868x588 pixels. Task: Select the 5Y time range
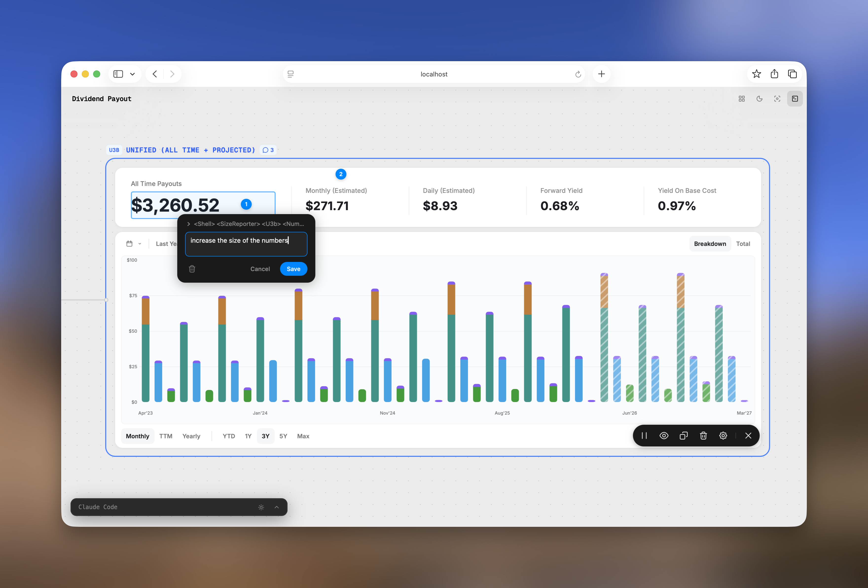click(x=283, y=436)
